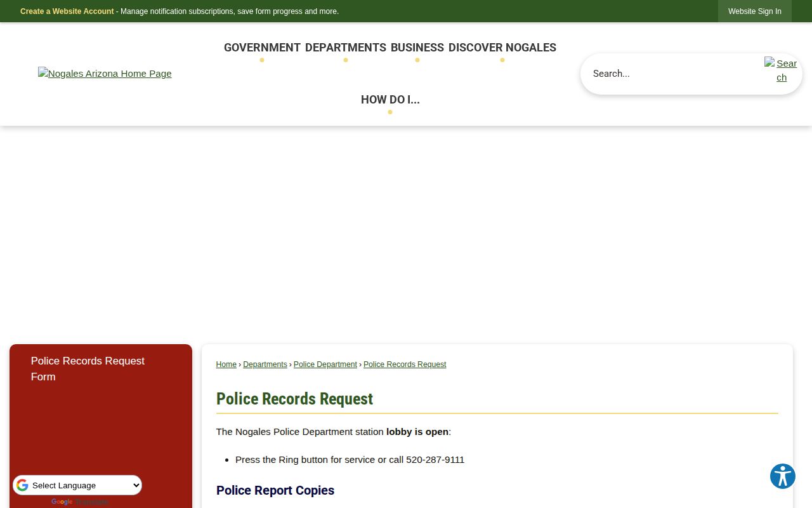This screenshot has width=812, height=508.
Task: Open the Business menu
Action: (417, 48)
